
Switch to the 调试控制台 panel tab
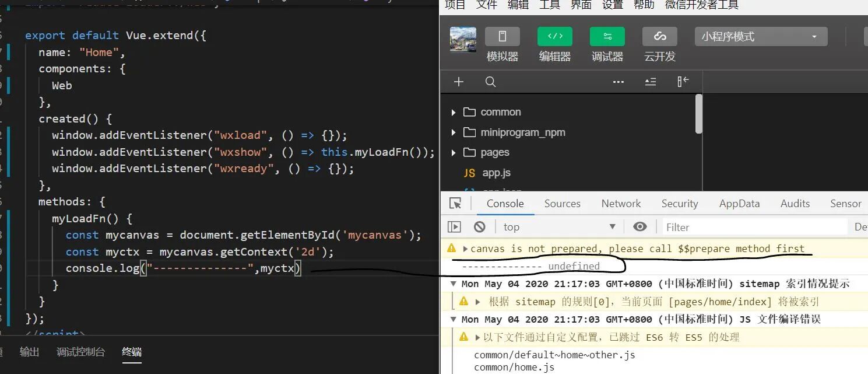(80, 352)
